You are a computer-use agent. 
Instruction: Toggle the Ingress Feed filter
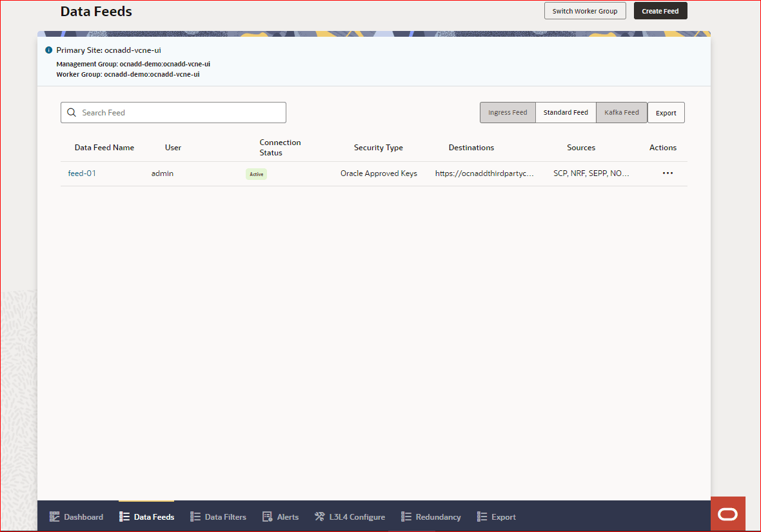(508, 112)
